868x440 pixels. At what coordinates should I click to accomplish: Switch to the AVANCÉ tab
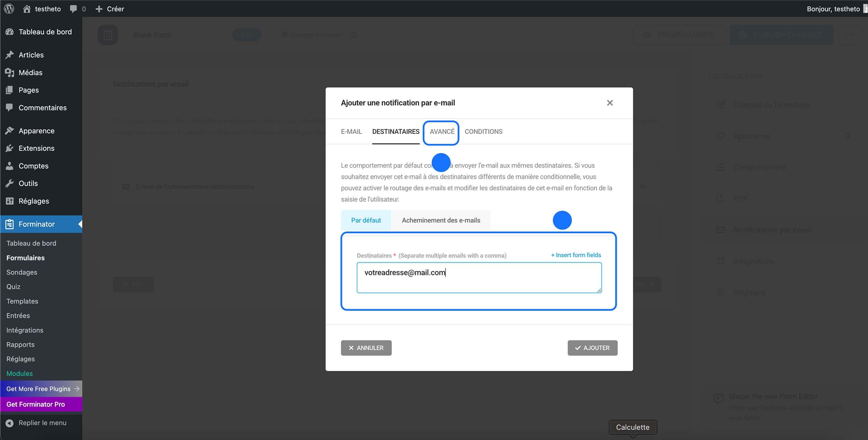(441, 132)
